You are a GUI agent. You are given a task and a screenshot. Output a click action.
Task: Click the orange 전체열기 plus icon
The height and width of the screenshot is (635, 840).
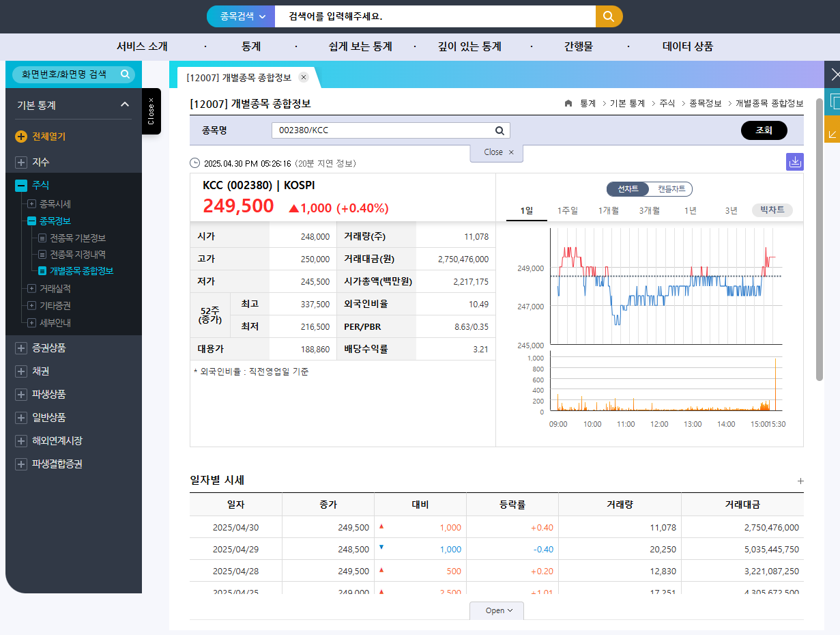click(x=21, y=137)
